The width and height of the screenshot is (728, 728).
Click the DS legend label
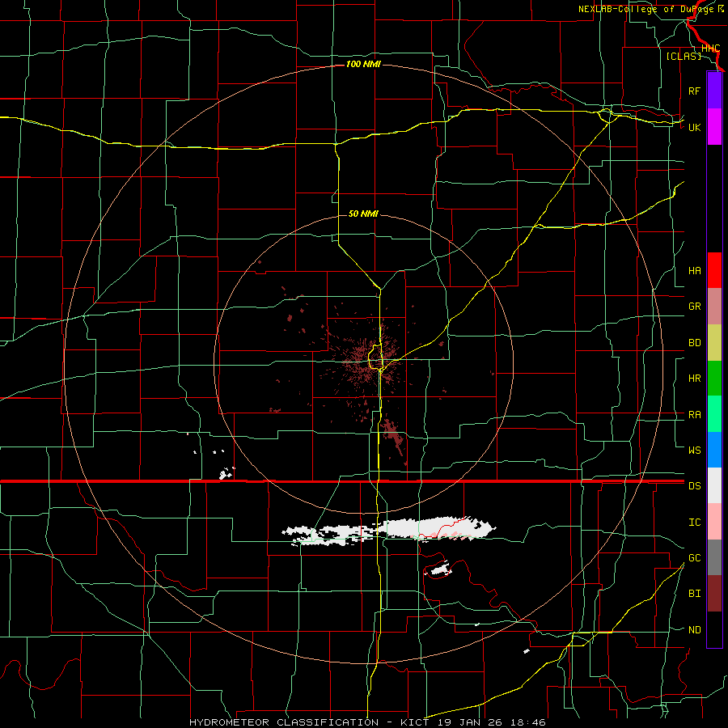coord(694,486)
